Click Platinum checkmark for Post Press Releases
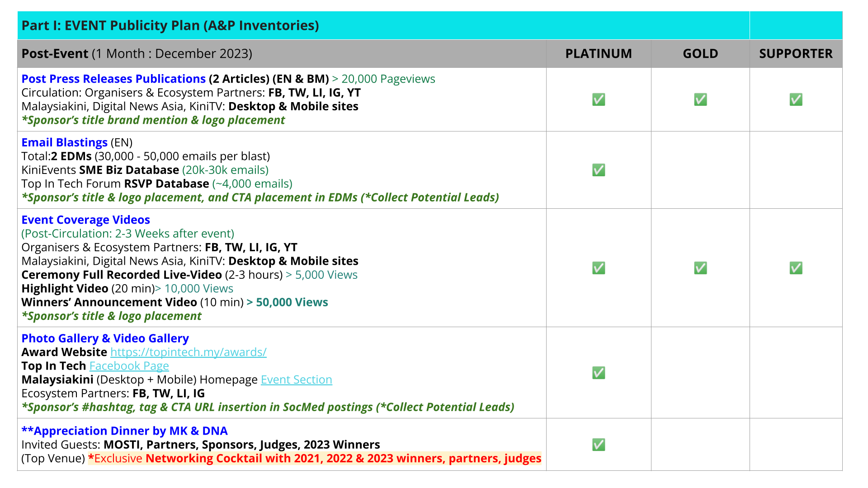The image size is (868, 488). point(599,99)
